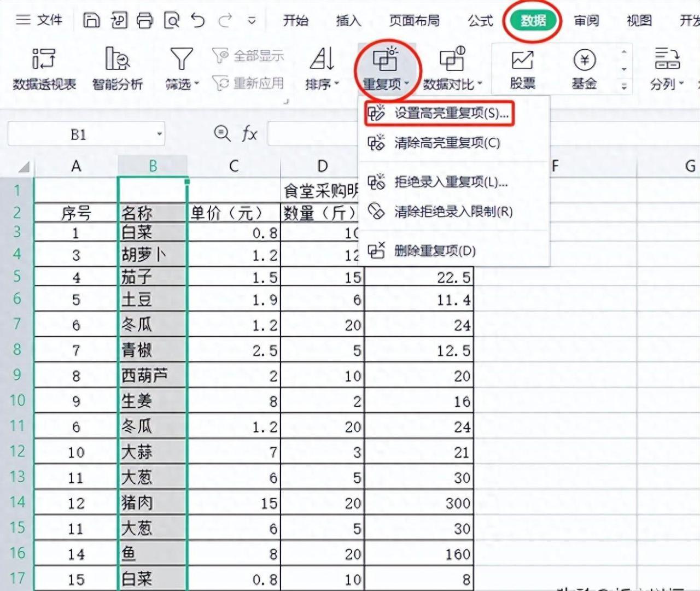
Task: Select row 2 header
Action: point(17,212)
